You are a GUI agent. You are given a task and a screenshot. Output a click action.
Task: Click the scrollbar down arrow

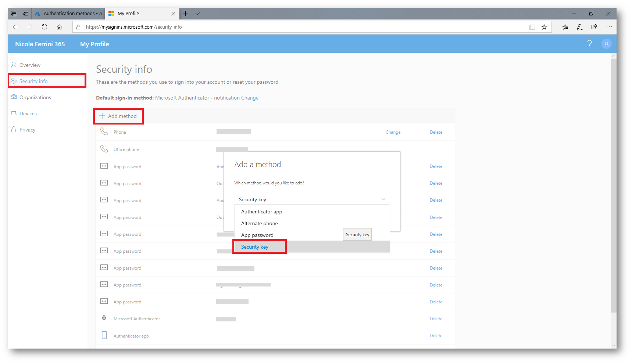[613, 345]
